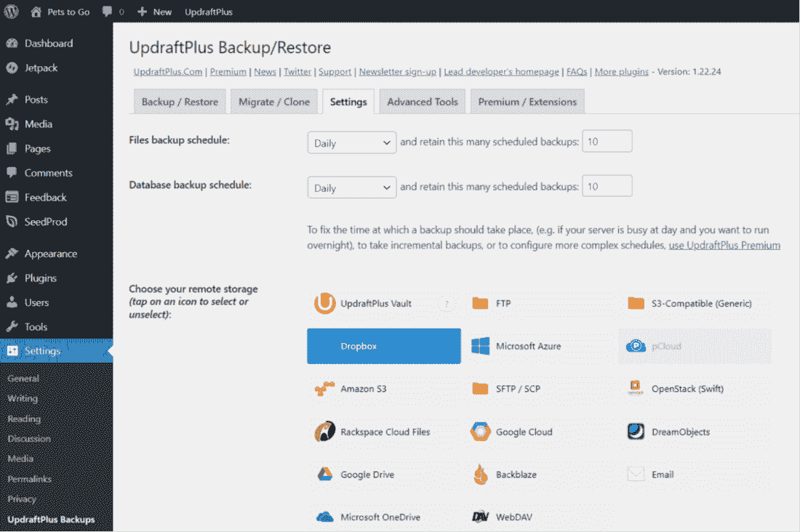Select the S3-Compatible (Generic) folder icon
This screenshot has height=532, width=800.
[x=636, y=304]
